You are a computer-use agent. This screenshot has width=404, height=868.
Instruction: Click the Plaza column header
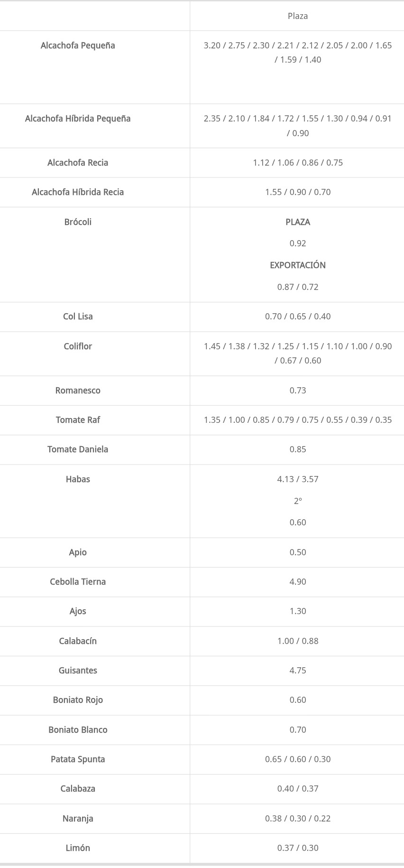coord(298,16)
